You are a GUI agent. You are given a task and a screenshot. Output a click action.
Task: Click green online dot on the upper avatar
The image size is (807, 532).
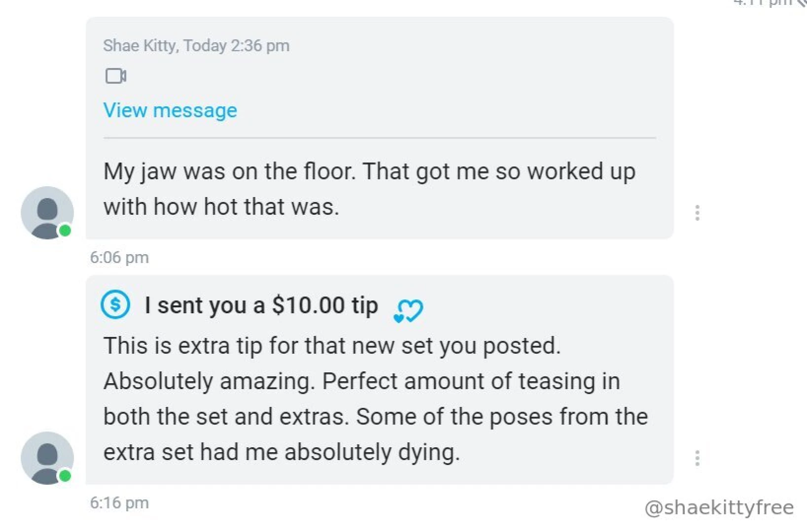[65, 231]
